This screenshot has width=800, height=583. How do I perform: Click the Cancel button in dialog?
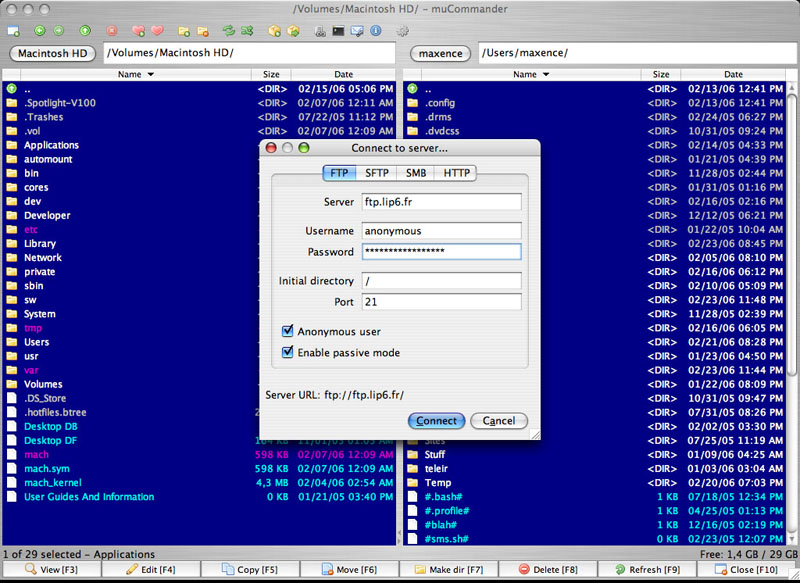coord(498,421)
